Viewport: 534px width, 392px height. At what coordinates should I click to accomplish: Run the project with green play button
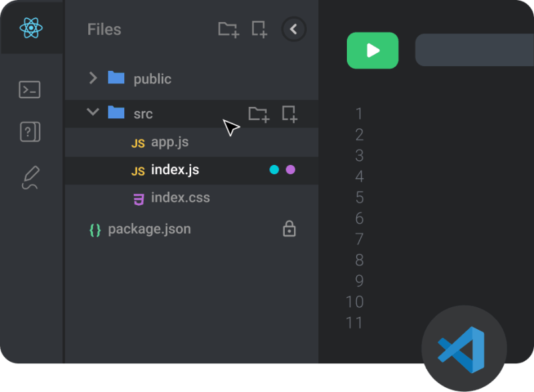(x=372, y=50)
